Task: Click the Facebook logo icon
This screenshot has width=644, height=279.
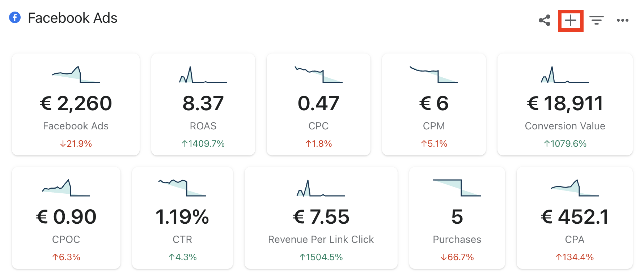Action: point(15,17)
